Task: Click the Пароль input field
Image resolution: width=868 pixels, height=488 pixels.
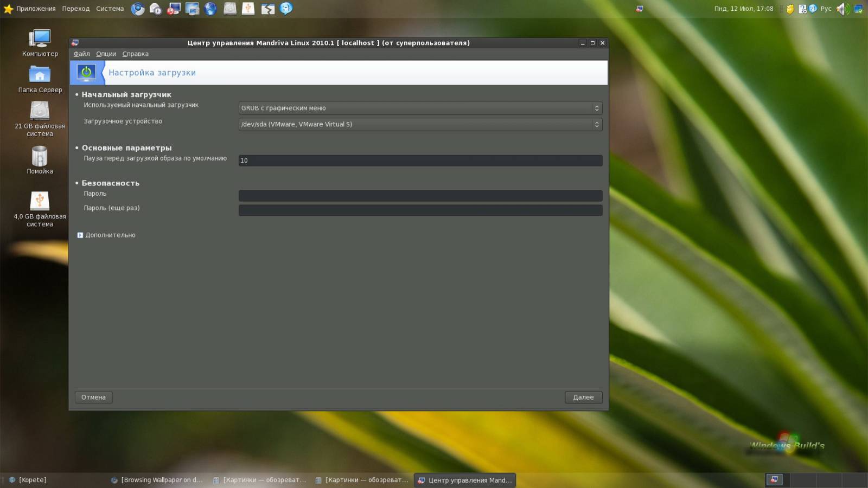Action: (420, 196)
